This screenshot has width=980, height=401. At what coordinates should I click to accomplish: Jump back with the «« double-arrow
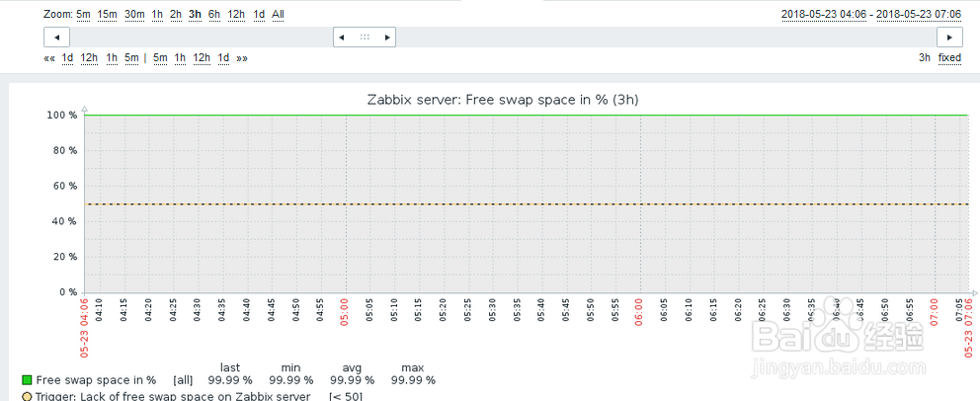(x=49, y=57)
